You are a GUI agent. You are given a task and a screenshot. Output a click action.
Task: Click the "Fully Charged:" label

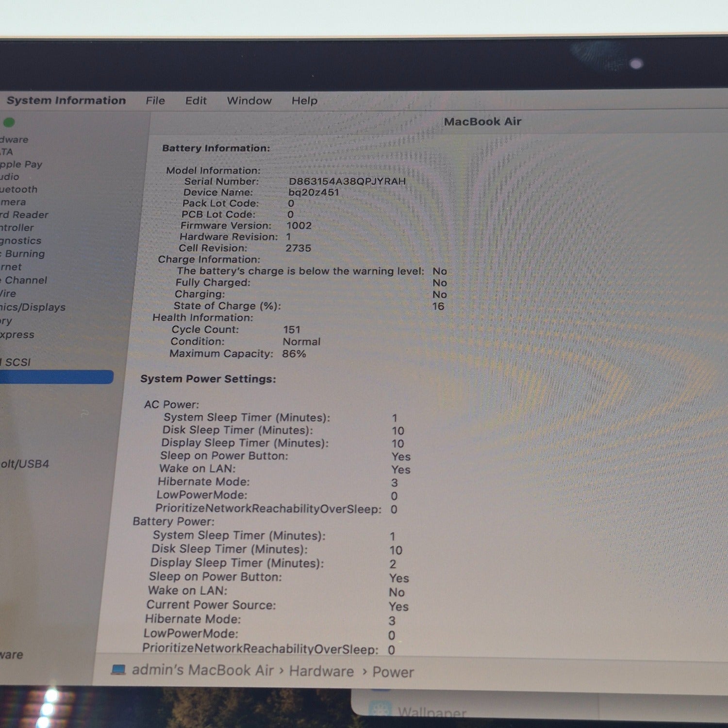tap(213, 282)
